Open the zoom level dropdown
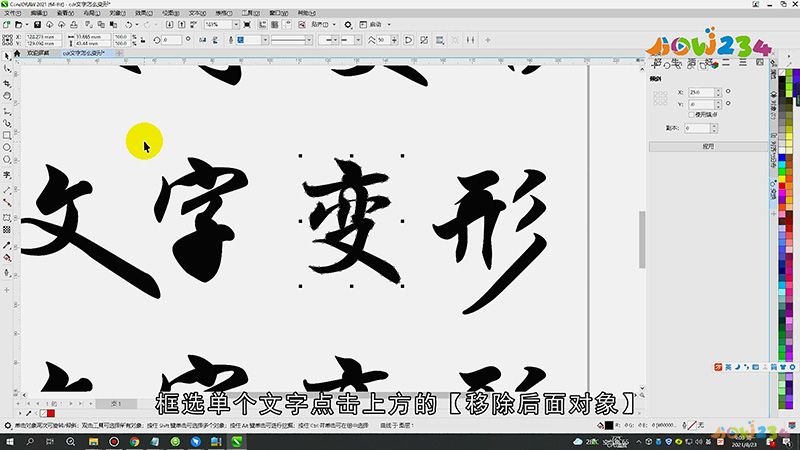The width and height of the screenshot is (800, 450). click(x=236, y=24)
